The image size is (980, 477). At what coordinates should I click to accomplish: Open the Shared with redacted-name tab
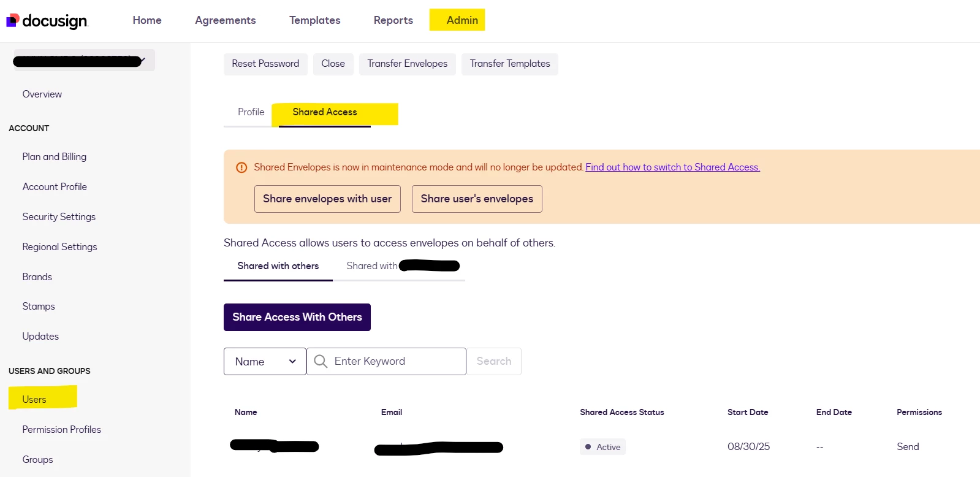(x=403, y=266)
